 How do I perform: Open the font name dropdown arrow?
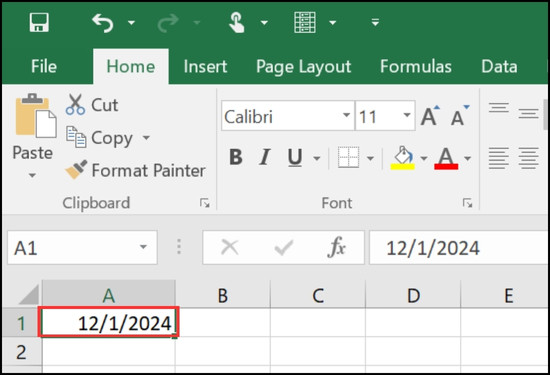coord(346,115)
